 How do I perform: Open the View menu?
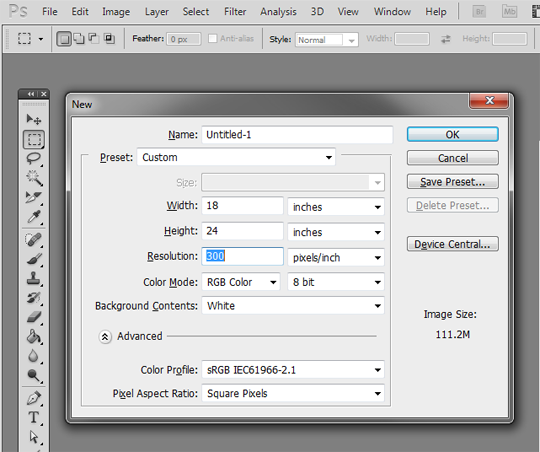[348, 12]
